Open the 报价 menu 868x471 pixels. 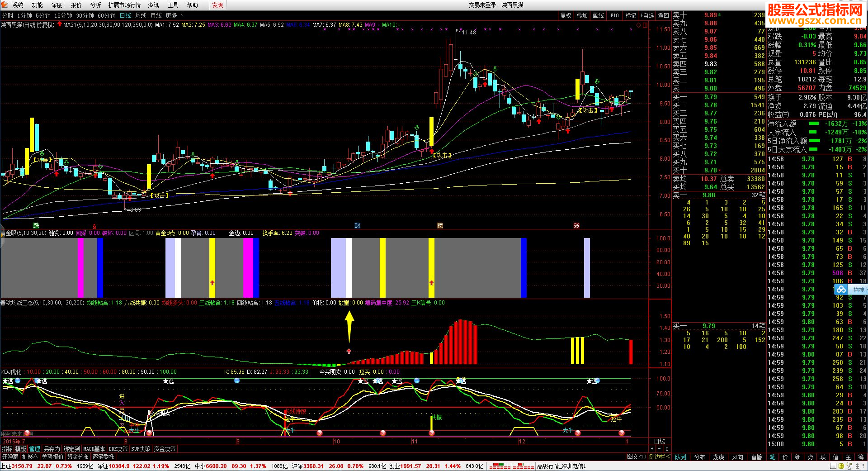tap(76, 5)
